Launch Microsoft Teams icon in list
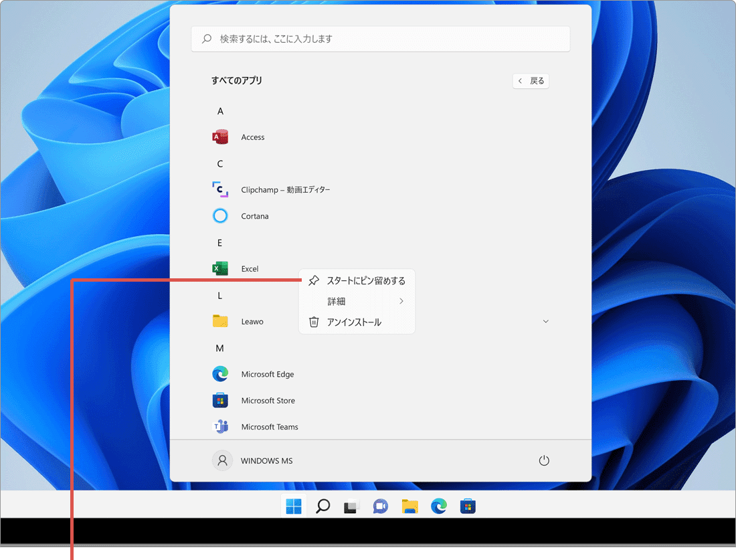This screenshot has height=560, width=736. click(220, 427)
